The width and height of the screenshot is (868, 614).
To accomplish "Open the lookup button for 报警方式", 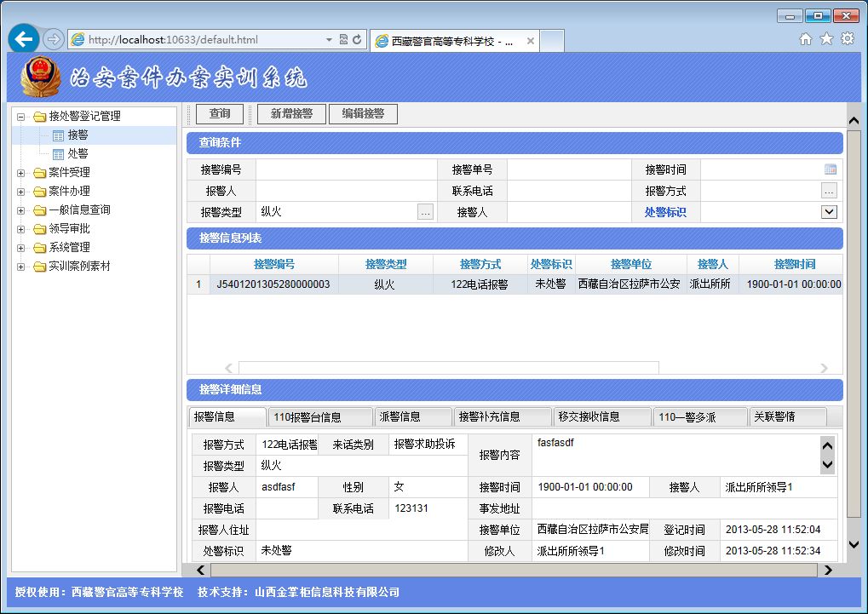I will tap(829, 191).
